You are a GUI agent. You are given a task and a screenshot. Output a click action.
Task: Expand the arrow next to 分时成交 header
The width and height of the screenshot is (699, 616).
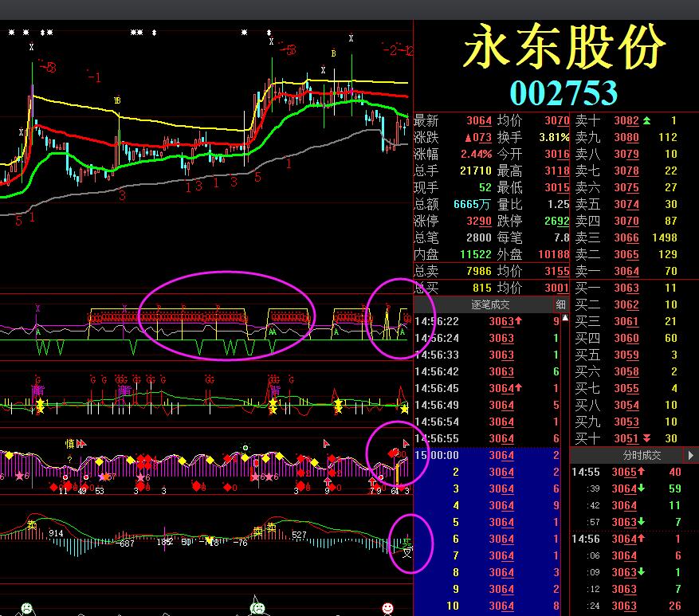tap(690, 455)
